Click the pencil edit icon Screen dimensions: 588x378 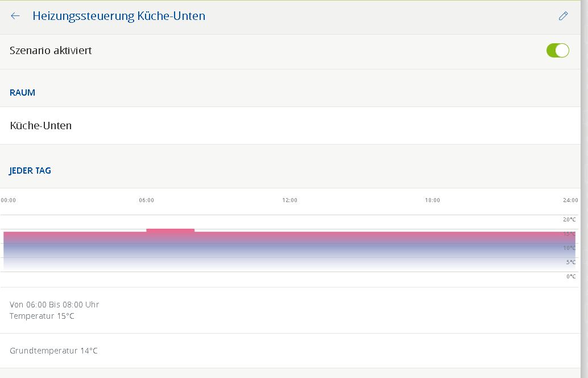(x=563, y=16)
